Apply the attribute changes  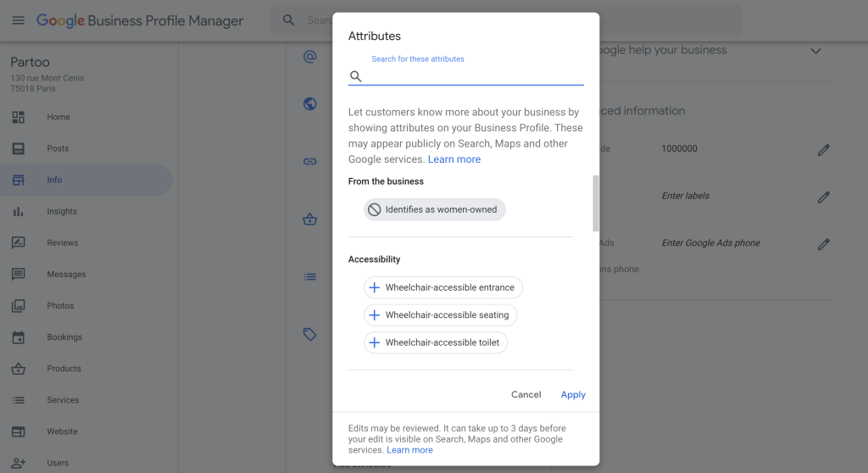573,394
